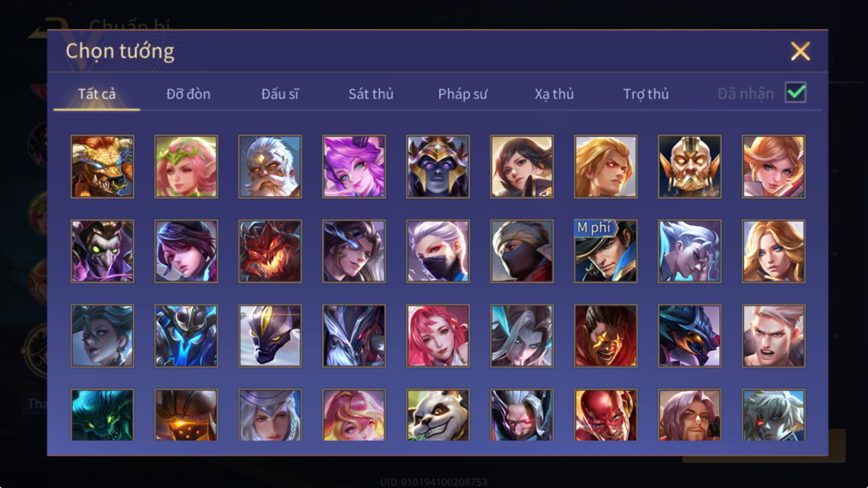
Task: Select the turbaned masked assassin portrait
Action: [522, 251]
